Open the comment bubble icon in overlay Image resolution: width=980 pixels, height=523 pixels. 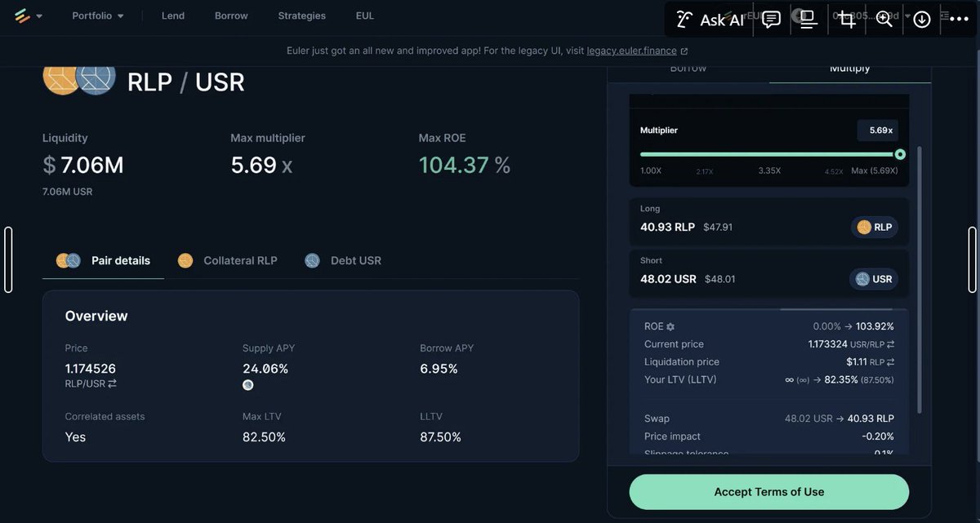771,20
